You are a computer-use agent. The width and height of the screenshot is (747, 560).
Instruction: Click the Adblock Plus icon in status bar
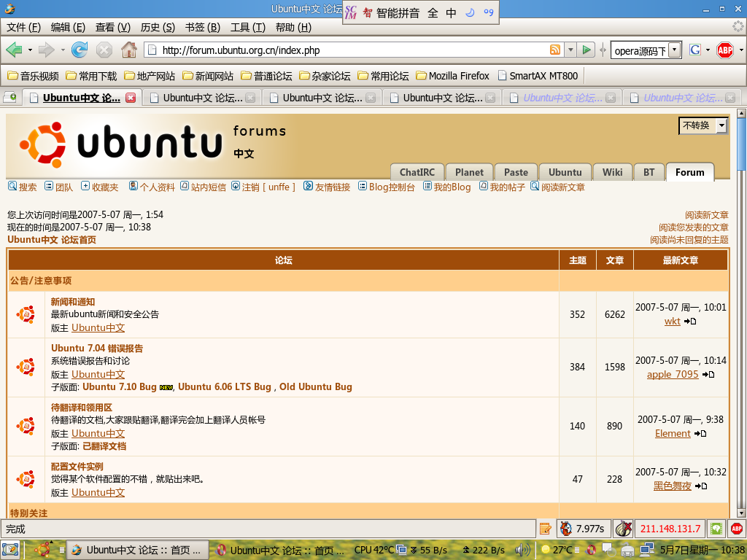pos(737,529)
